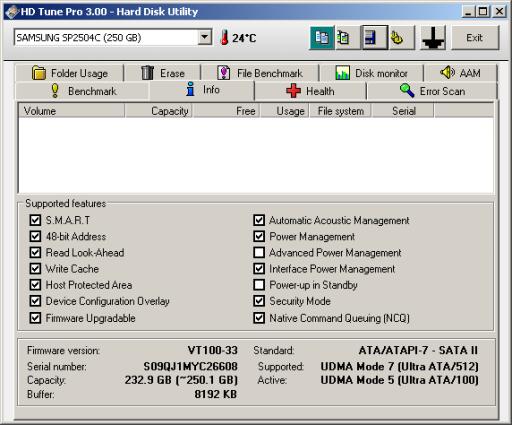This screenshot has width=512, height=425.
Task: Switch to the Erase tab
Action: [x=162, y=73]
